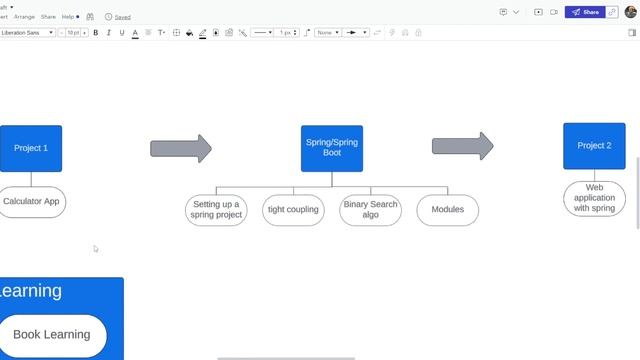Open the start arrow None dropdown
Image resolution: width=640 pixels, height=360 pixels.
point(328,33)
